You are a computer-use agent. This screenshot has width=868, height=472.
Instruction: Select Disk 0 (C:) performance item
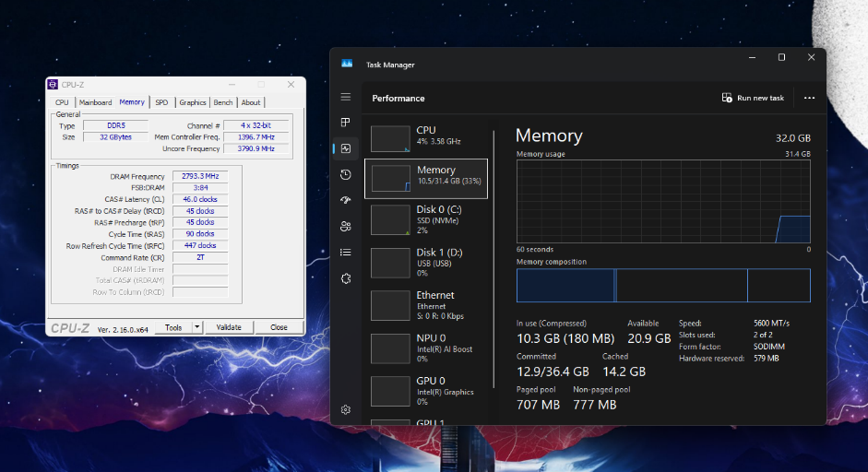[426, 220]
